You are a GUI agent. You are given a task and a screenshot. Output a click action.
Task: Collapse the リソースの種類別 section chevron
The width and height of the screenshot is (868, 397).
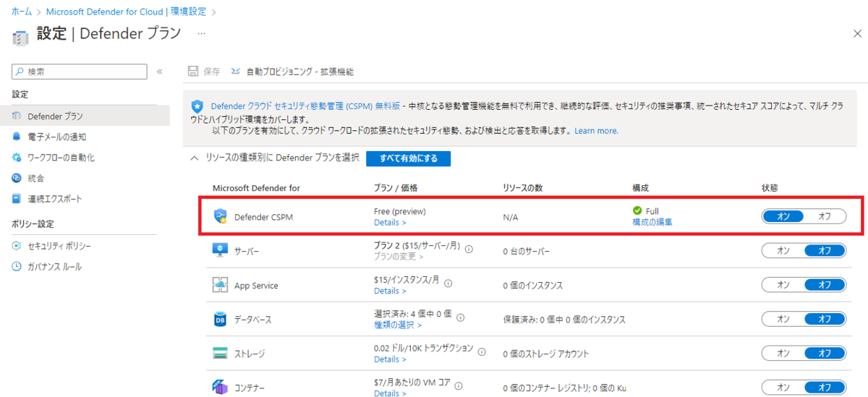click(x=194, y=158)
